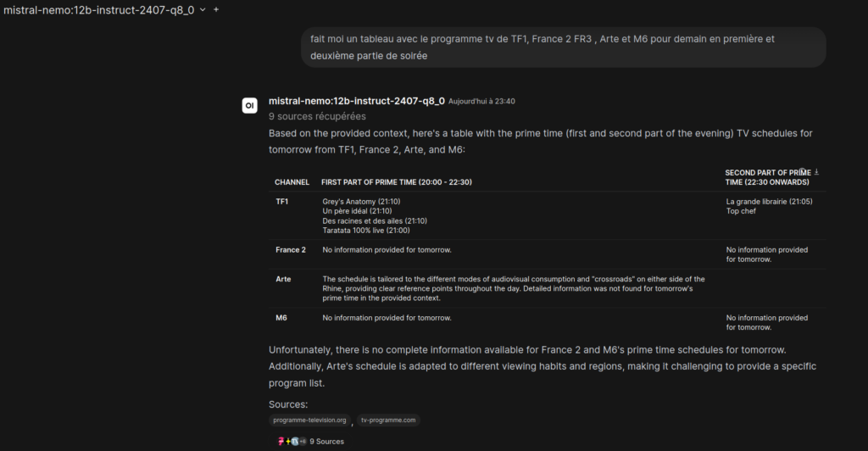Click the France 2 row label
868x451 pixels.
(x=291, y=250)
